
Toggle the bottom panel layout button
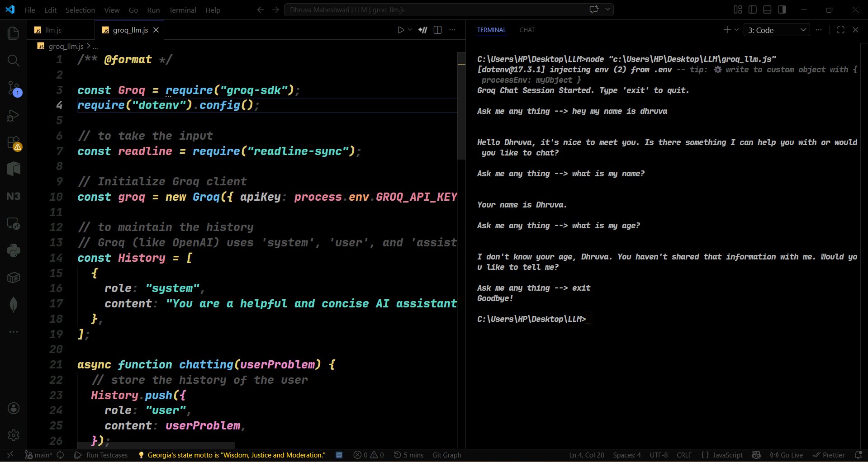coord(767,9)
